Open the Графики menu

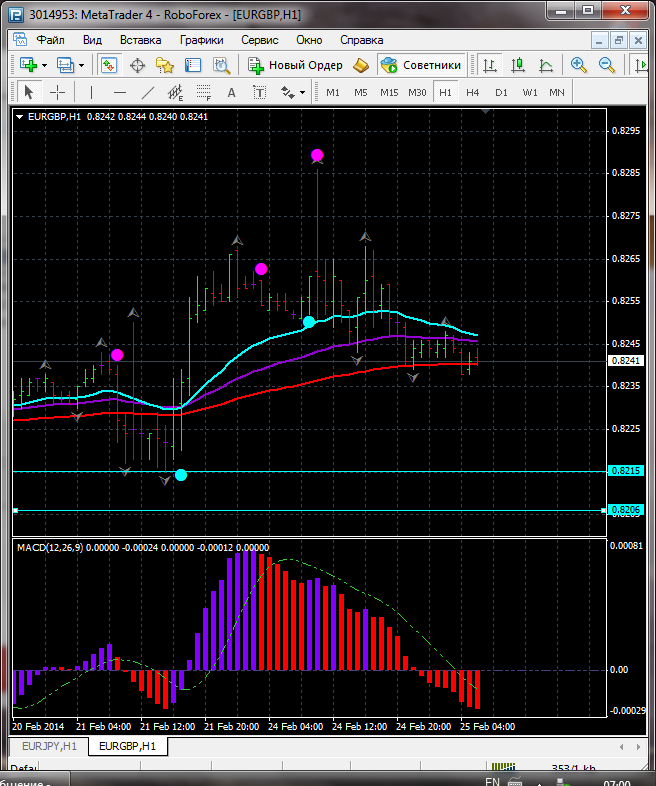coord(201,40)
